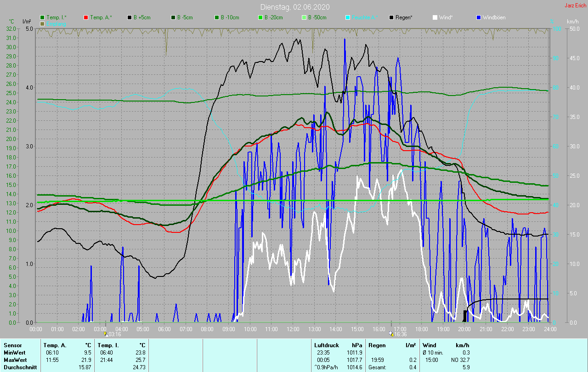This screenshot has height=372, width=588.
Task: Toggle the white Wind series legend entry
Action: (x=435, y=17)
